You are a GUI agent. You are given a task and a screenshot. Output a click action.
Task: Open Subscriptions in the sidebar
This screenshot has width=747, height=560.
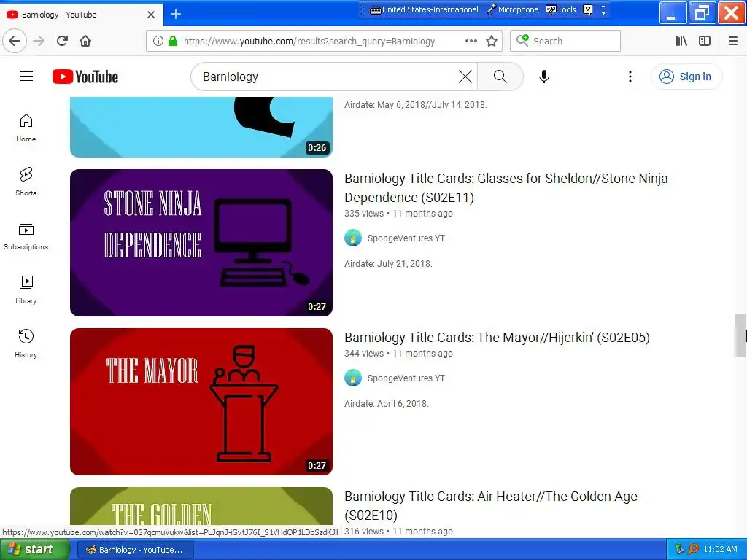pos(26,236)
